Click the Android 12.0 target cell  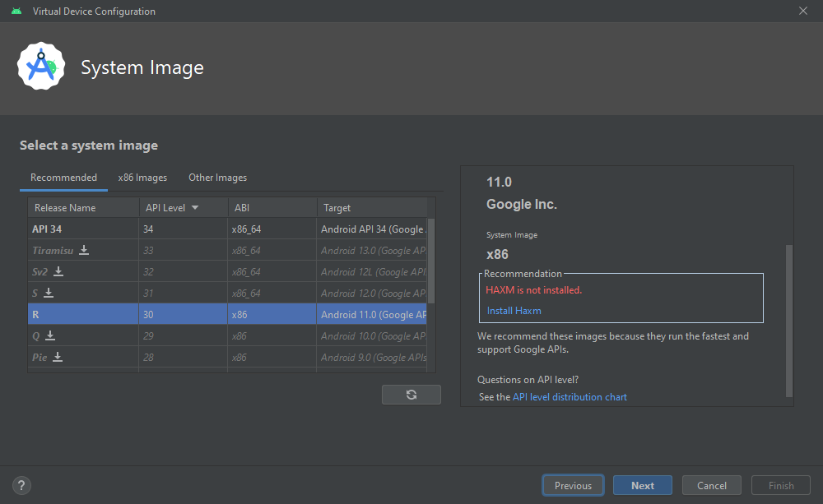372,293
